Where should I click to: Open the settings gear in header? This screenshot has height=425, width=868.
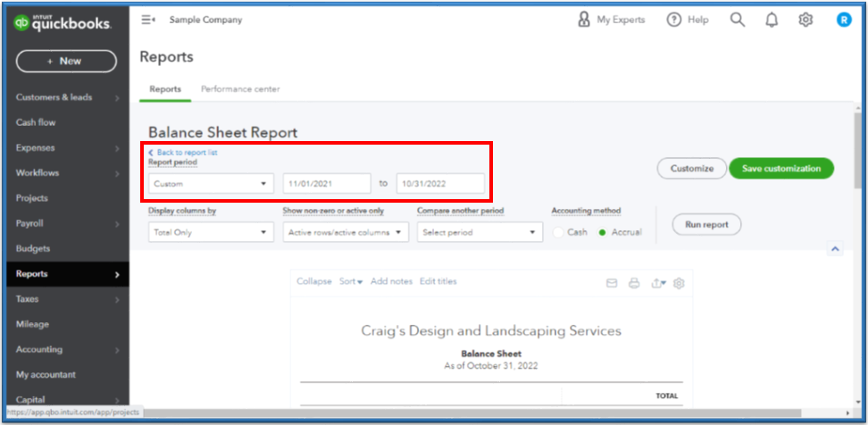805,20
